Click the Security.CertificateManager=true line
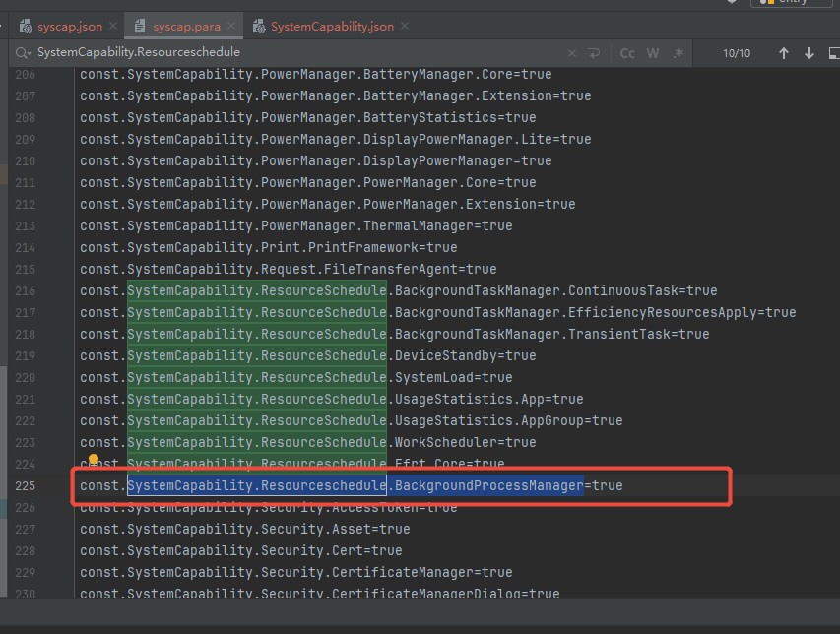 point(296,572)
